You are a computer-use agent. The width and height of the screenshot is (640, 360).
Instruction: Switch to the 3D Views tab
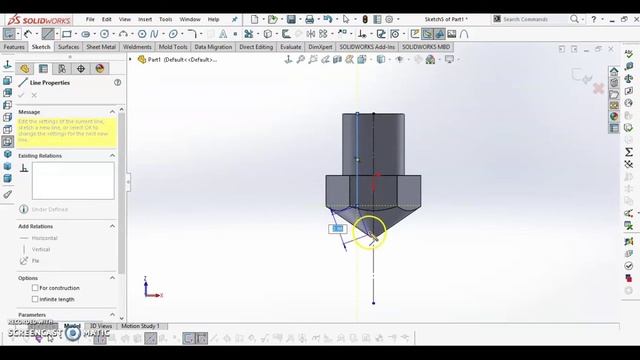coord(101,326)
